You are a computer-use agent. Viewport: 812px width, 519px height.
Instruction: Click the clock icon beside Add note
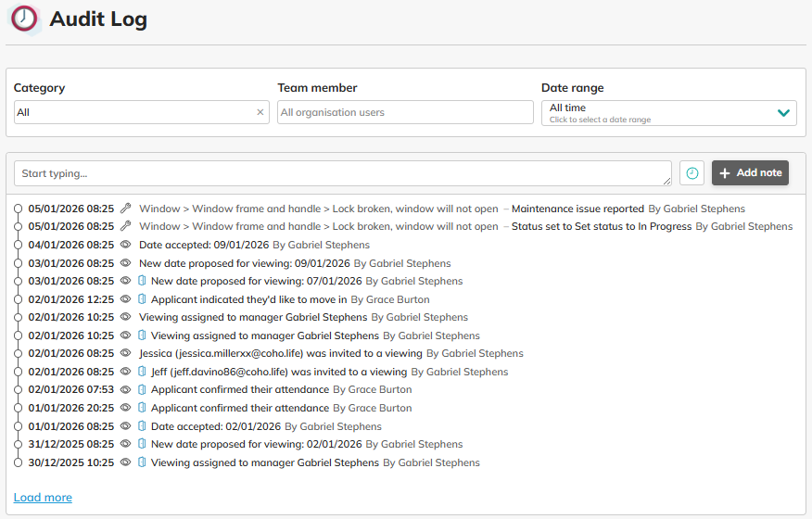691,173
